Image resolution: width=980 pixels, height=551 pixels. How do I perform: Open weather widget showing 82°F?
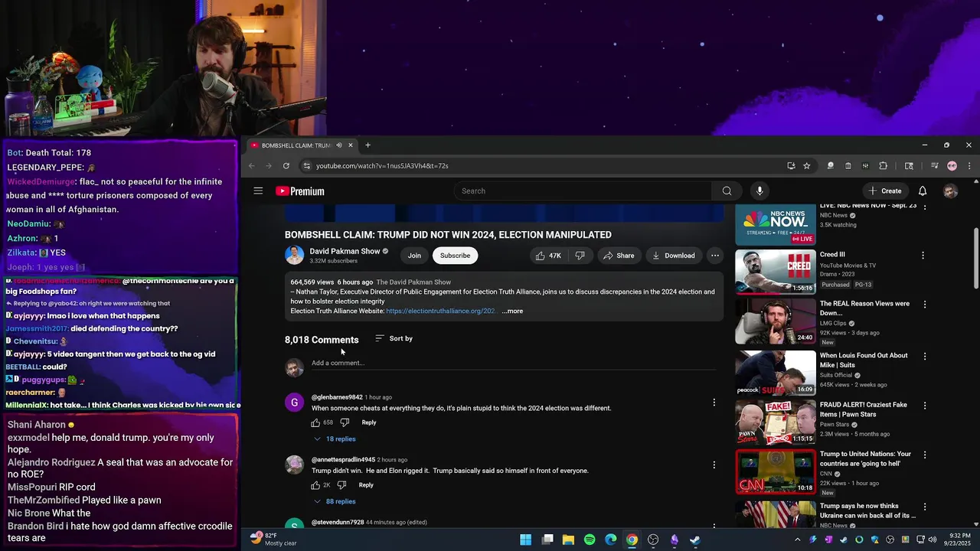273,540
